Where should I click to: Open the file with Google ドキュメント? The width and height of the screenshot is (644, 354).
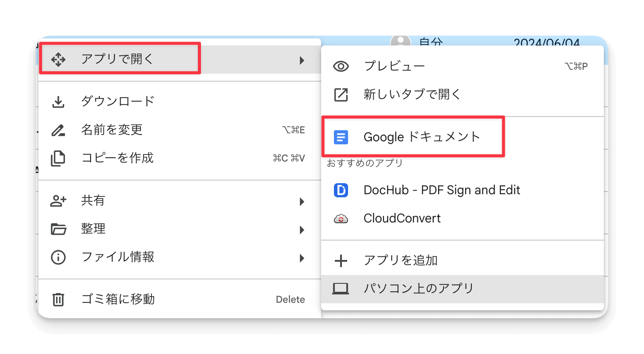462,137
